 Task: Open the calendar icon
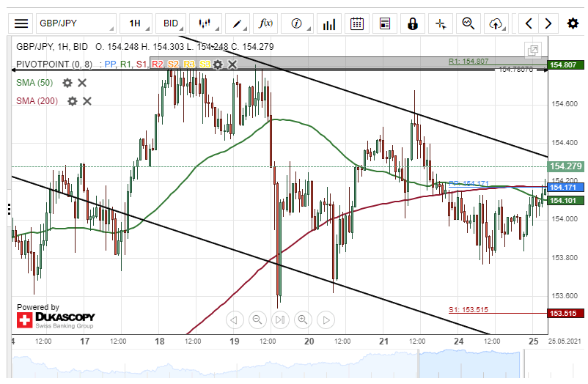356,23
